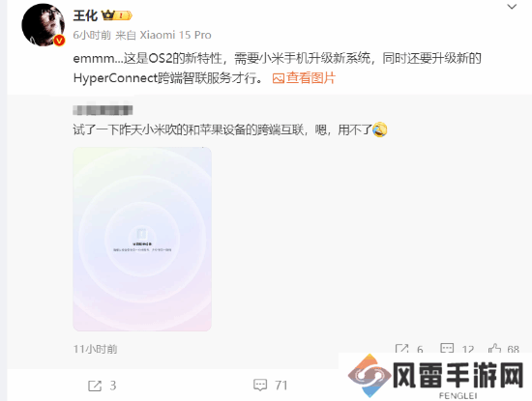
Task: Expand the post options chevron menu
Action: (x=512, y=7)
